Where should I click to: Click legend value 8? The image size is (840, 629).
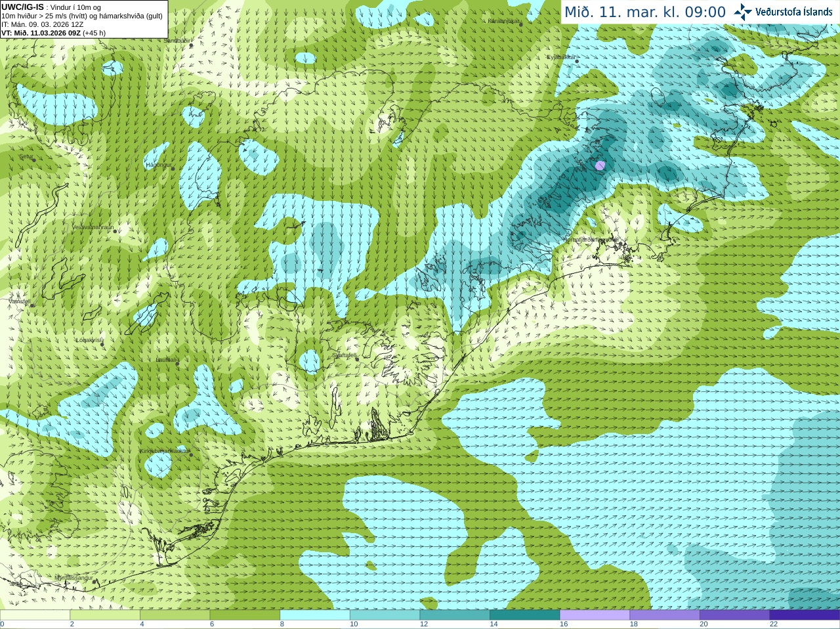(282, 624)
